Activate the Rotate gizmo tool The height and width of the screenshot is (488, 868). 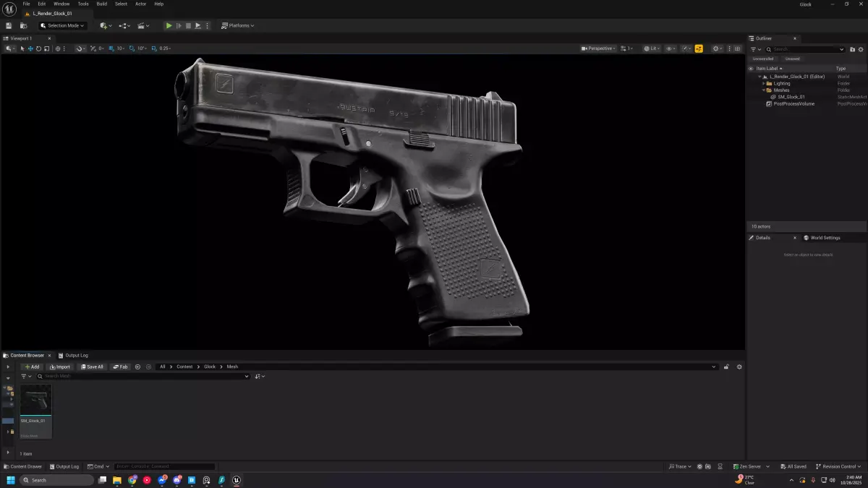(39, 48)
